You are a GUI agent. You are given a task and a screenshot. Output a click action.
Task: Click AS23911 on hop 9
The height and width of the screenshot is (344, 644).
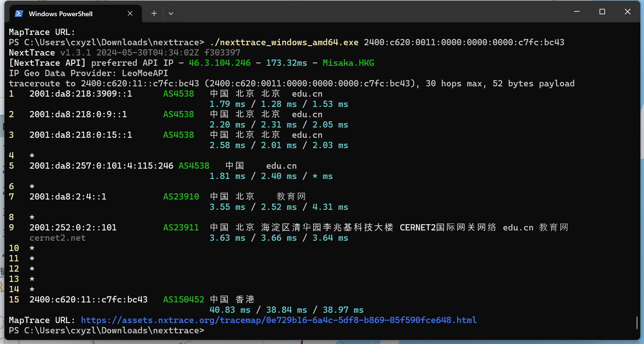click(181, 227)
